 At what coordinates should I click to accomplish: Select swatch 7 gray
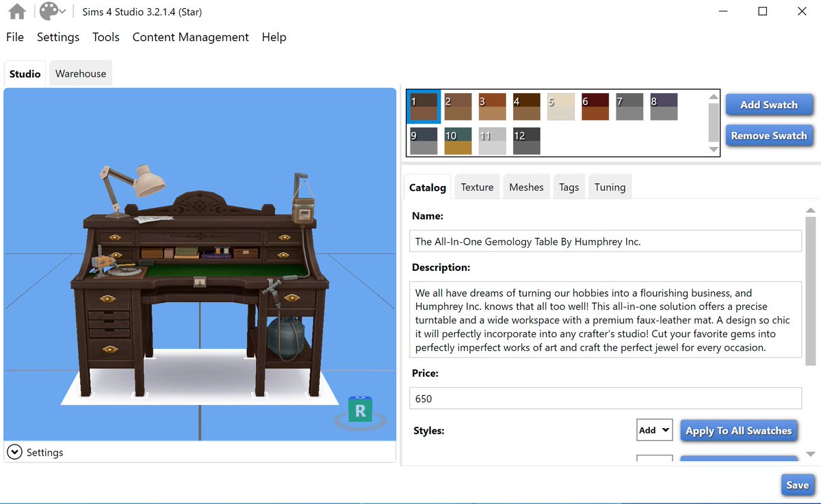pyautogui.click(x=629, y=107)
